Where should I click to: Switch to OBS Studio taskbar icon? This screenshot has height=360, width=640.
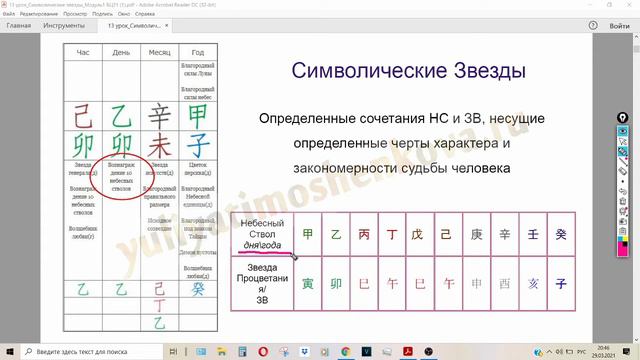pyautogui.click(x=429, y=351)
